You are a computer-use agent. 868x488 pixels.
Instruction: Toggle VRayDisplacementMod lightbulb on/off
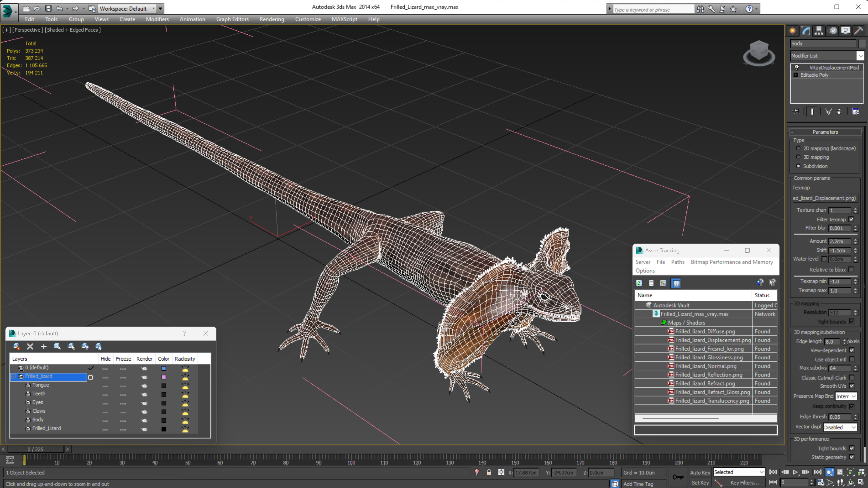(x=797, y=67)
